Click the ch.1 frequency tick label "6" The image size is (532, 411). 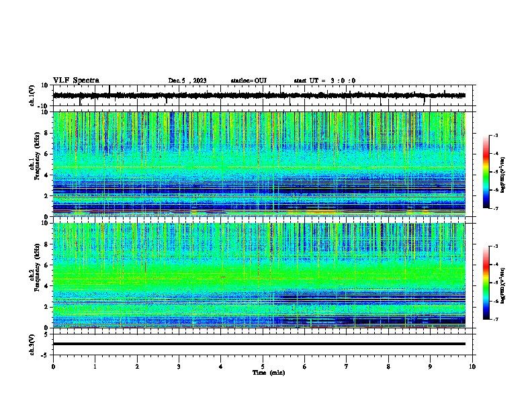point(46,154)
